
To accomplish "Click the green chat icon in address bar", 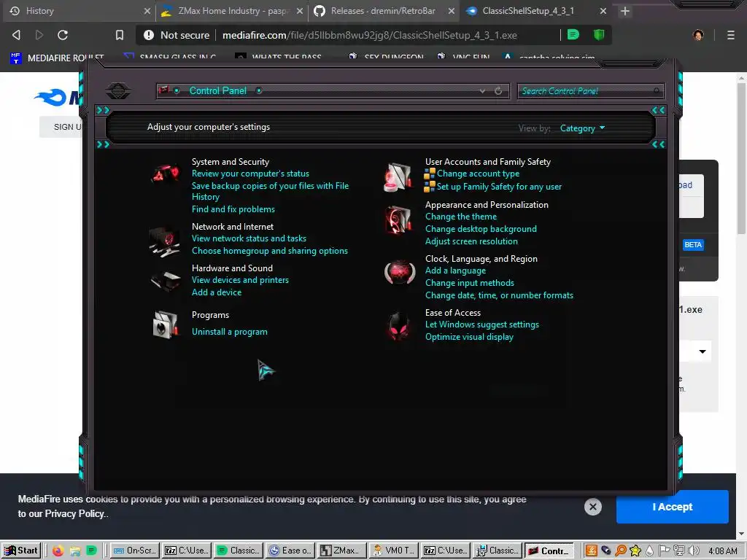I will pyautogui.click(x=573, y=34).
